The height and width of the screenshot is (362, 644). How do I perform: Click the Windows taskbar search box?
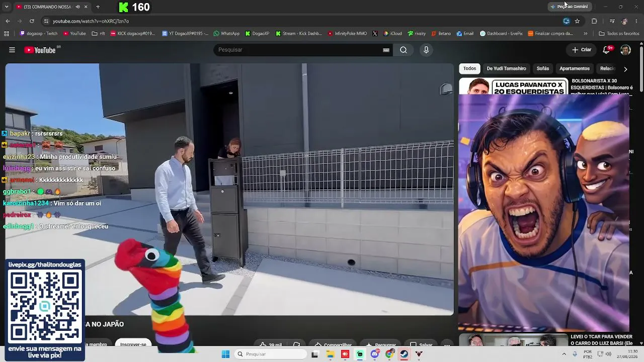pyautogui.click(x=271, y=354)
